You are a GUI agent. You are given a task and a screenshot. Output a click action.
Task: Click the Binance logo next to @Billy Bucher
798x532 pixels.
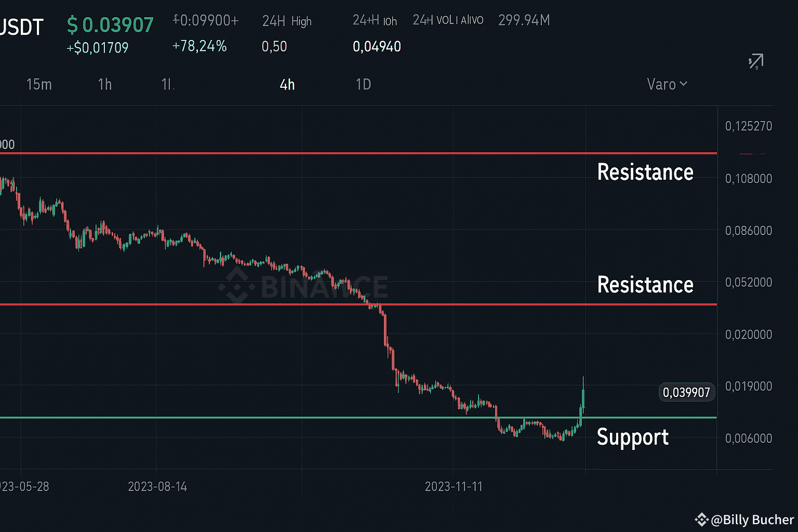pos(701,520)
